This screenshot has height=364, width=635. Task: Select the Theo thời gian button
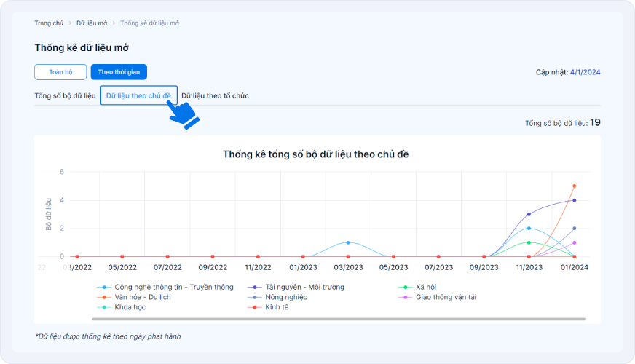point(119,72)
